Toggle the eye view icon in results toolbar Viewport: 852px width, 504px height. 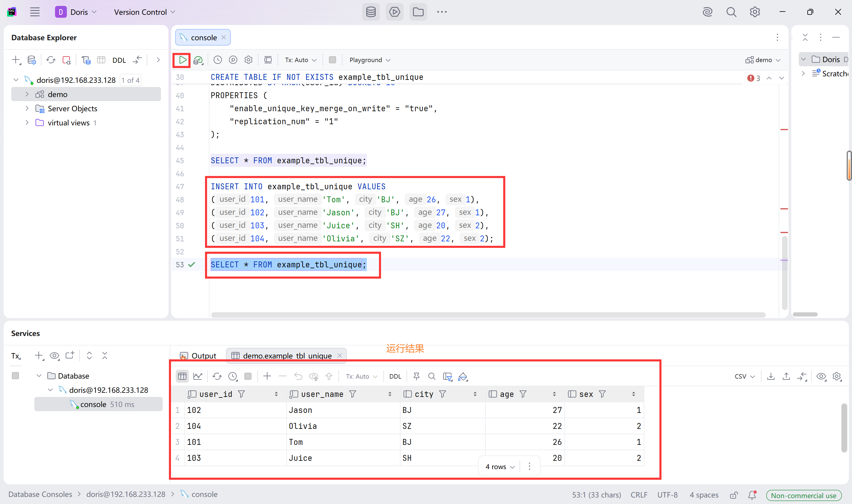point(821,376)
